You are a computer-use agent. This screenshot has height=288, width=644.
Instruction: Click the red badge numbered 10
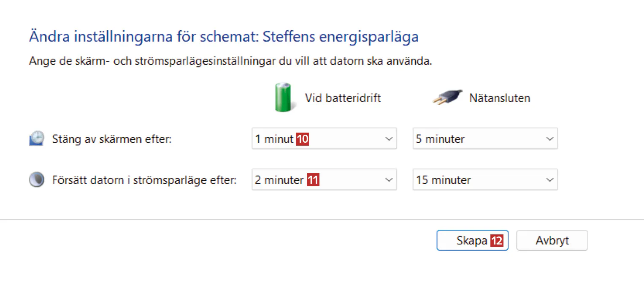(302, 139)
